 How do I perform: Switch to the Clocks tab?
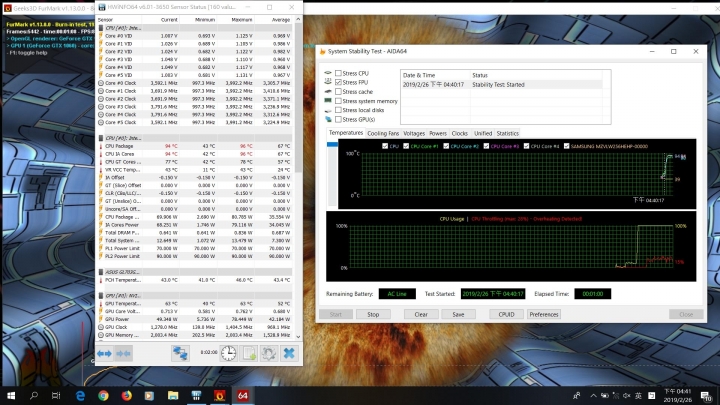pyautogui.click(x=459, y=133)
